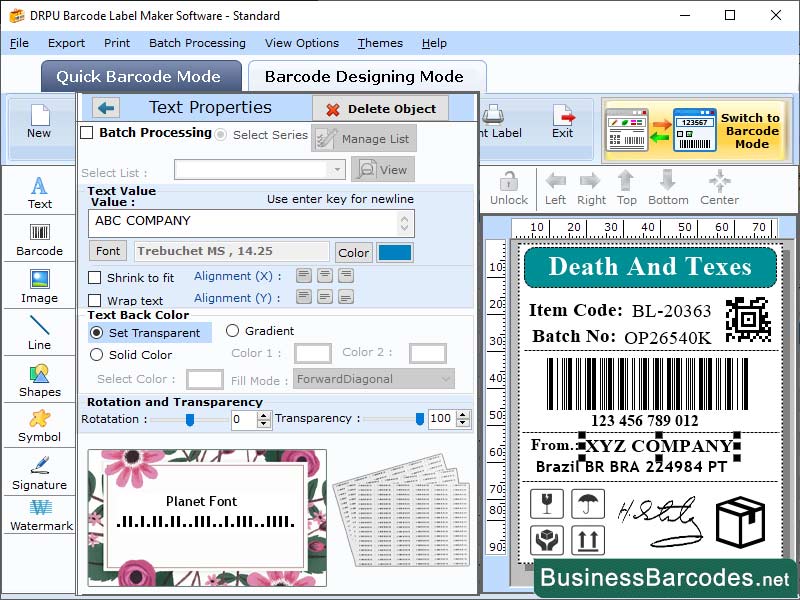
Task: Open the View Options menu
Action: 302,43
